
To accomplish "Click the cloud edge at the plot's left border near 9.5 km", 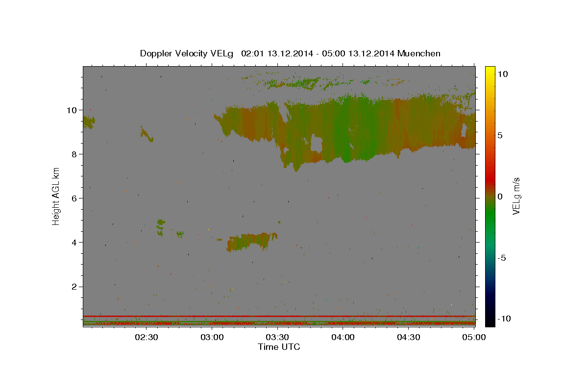I will 89,122.
